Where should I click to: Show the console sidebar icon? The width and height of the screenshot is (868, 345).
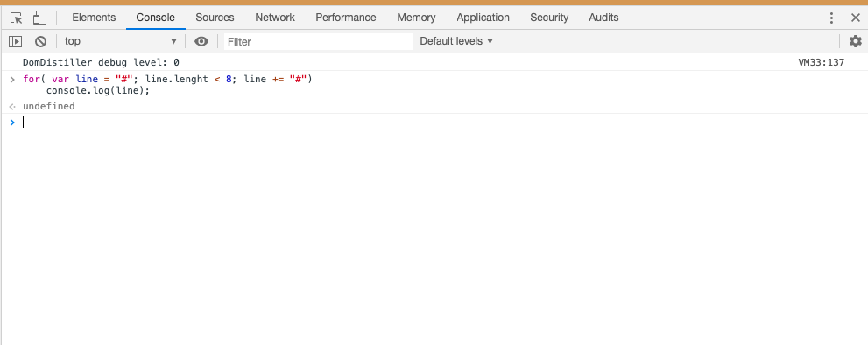coord(15,41)
